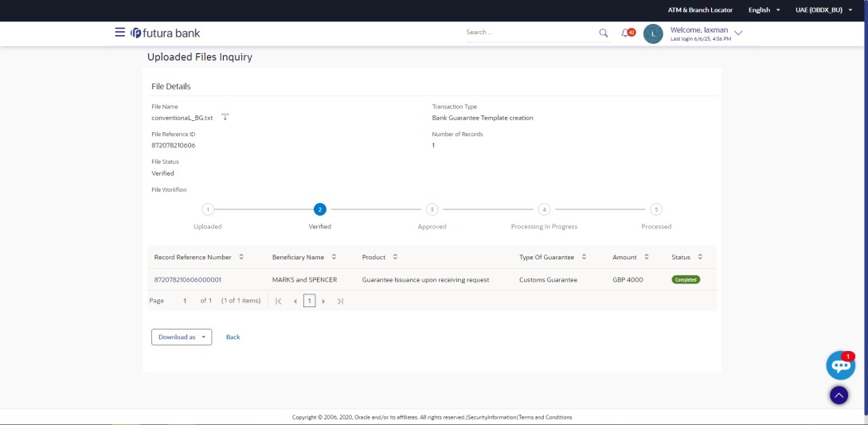
Task: Click MARKS and SPENCER beneficiary cell
Action: [304, 279]
